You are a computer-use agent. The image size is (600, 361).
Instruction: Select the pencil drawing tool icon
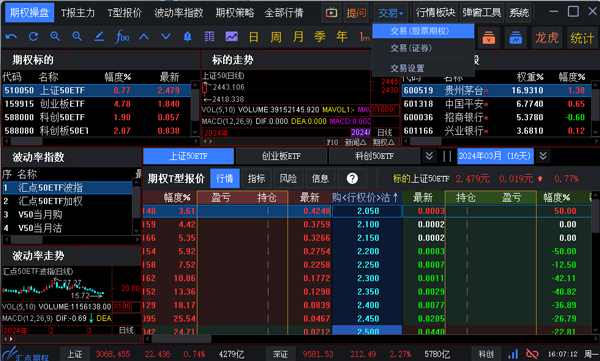click(99, 37)
